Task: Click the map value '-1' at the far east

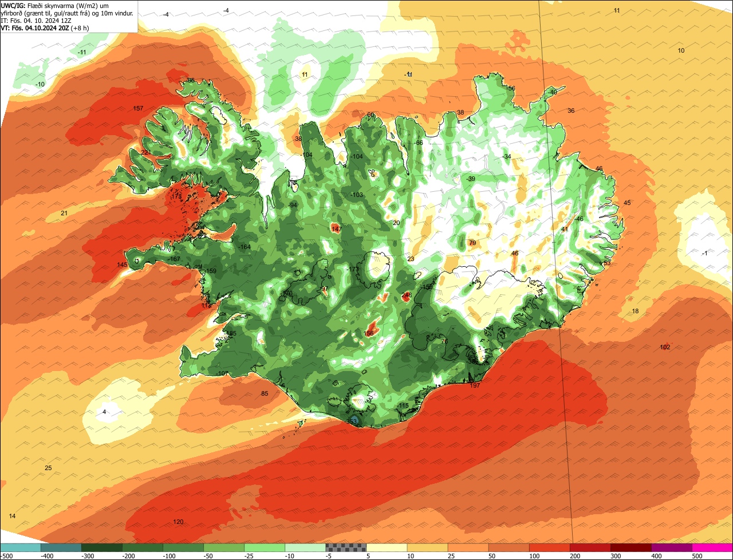Action: tap(705, 254)
